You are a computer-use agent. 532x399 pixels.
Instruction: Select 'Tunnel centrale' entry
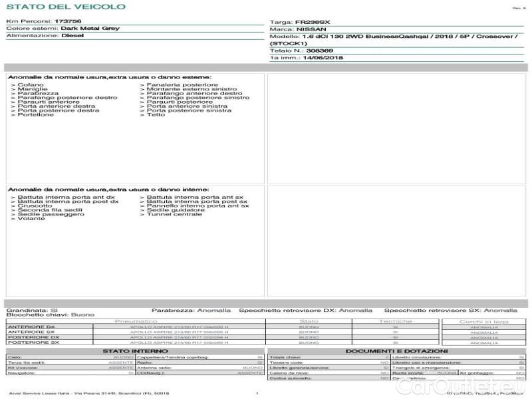174,214
